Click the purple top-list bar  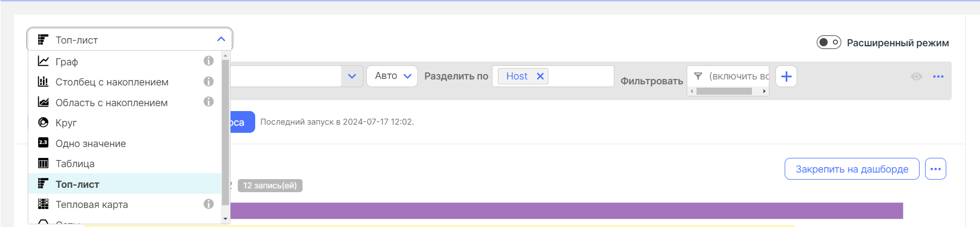tap(566, 210)
